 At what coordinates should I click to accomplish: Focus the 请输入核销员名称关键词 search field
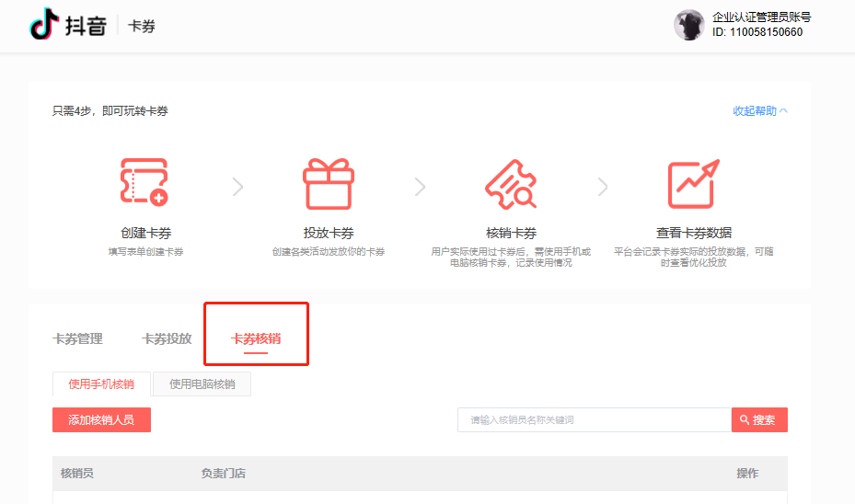pos(595,420)
